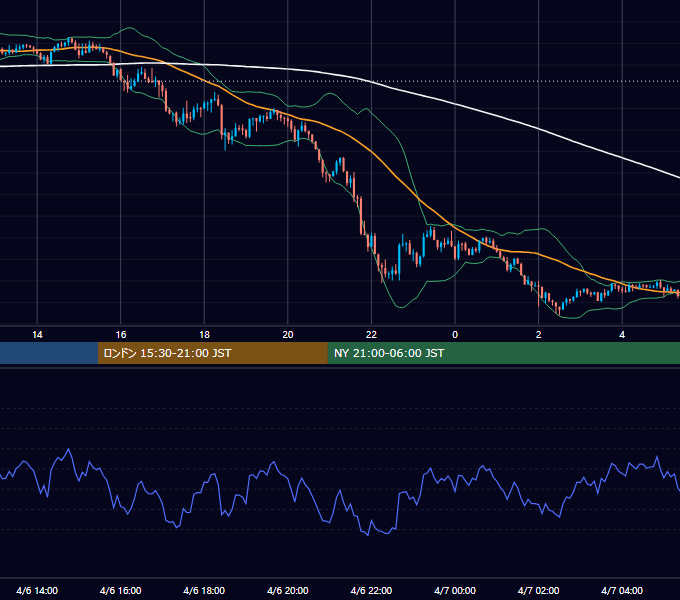680x600 pixels.
Task: Click the 4 hour axis label
Action: click(622, 335)
